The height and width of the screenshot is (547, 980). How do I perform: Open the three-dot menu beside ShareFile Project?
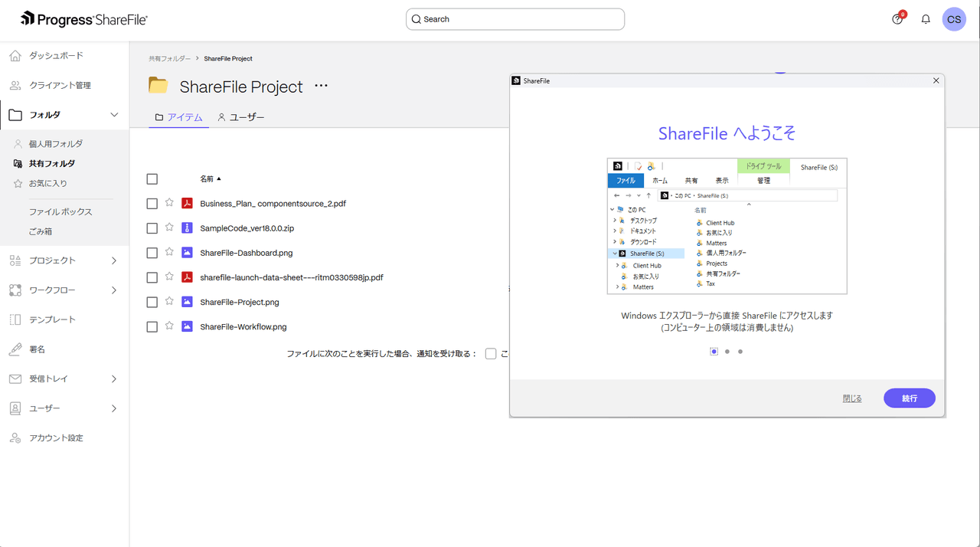[321, 86]
